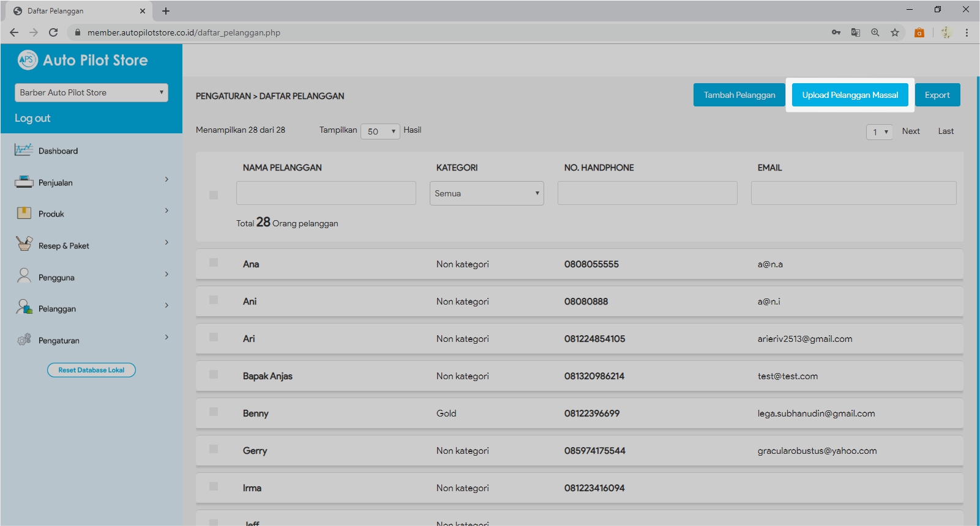Click the Penjualan cash register icon
The width and height of the screenshot is (980, 526).
point(24,182)
